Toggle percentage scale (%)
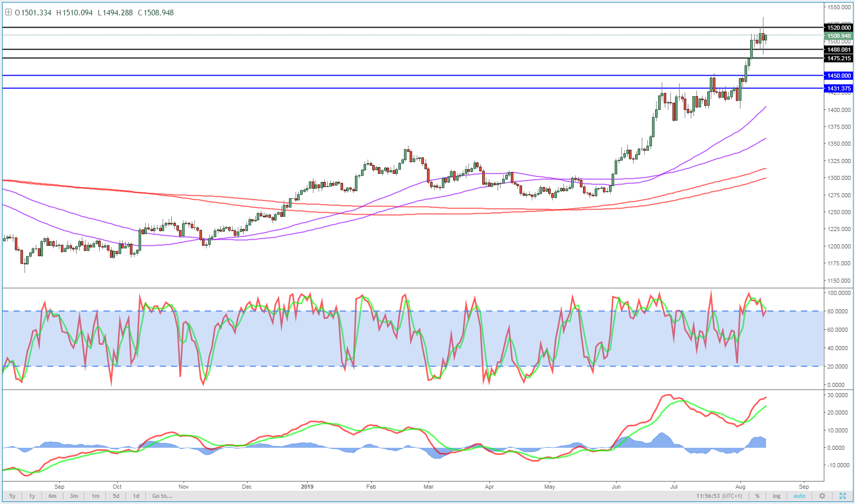This screenshot has height=504, width=855. [757, 496]
